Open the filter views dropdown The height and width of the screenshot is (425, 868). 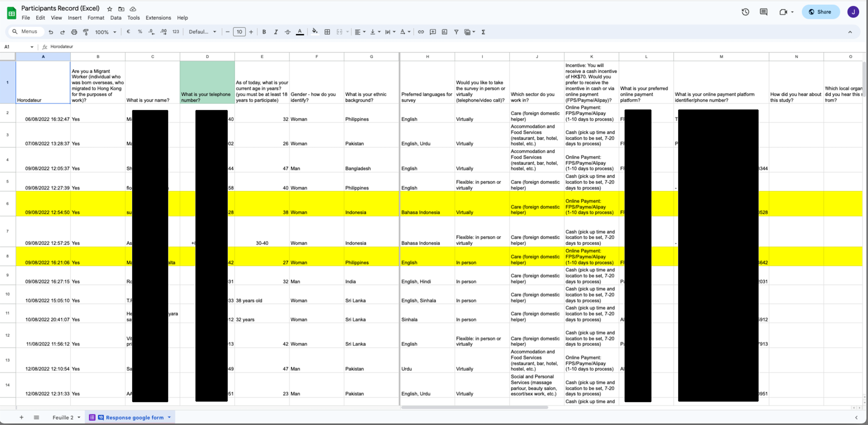[470, 32]
